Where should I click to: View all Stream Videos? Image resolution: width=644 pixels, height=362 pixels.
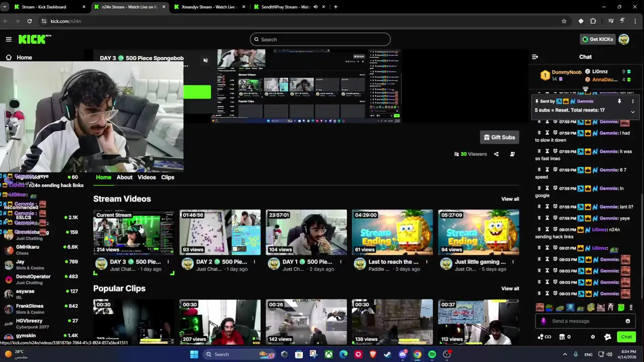(510, 199)
